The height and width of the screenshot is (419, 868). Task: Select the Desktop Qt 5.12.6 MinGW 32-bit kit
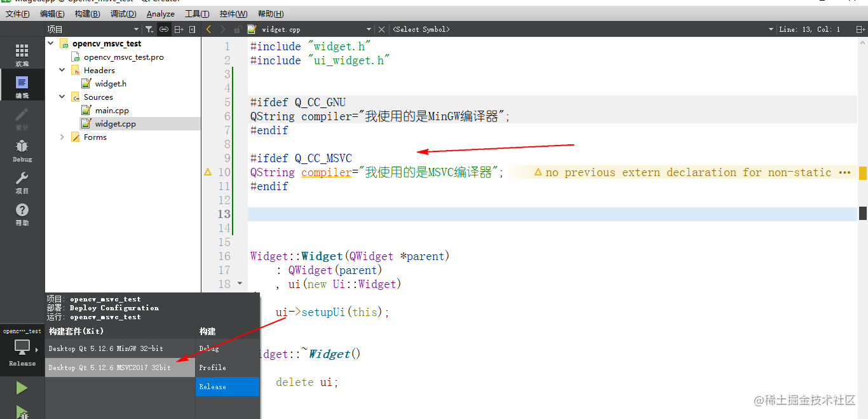tap(120, 348)
